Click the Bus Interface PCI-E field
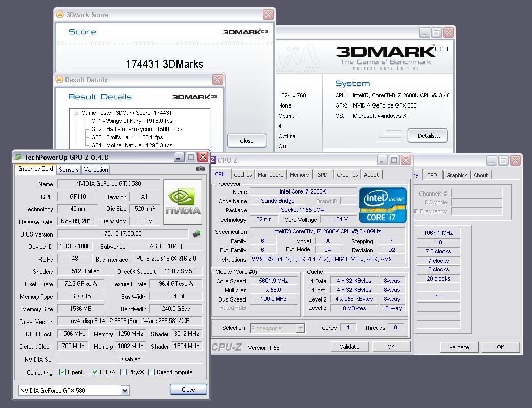Viewport: 532px width, 408px height. click(x=166, y=259)
